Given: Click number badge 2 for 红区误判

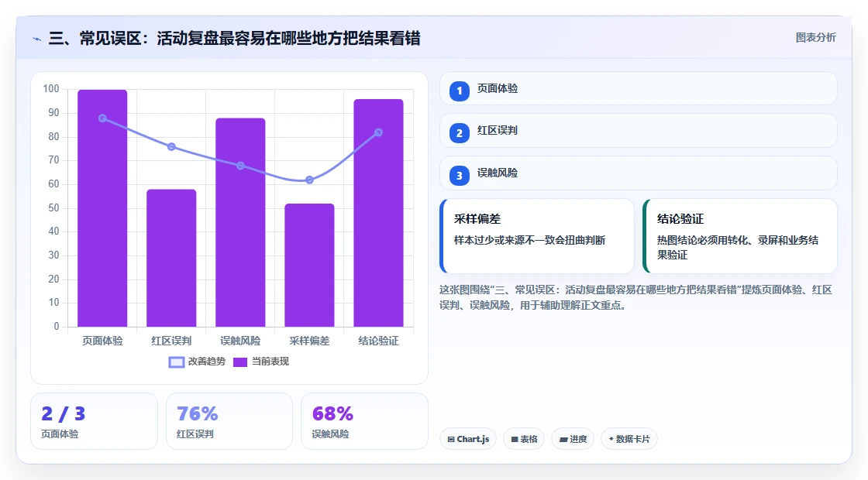Looking at the screenshot, I should [x=459, y=133].
